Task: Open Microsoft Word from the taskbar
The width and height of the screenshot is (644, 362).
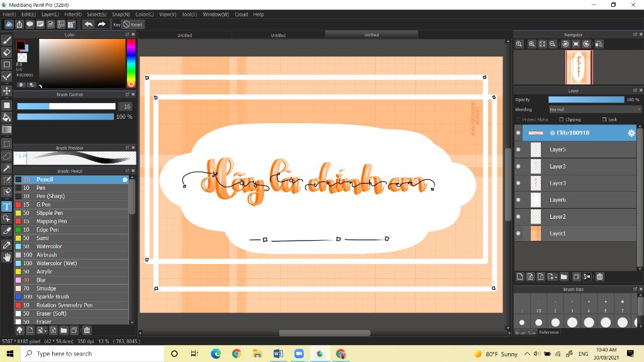Action: click(278, 353)
